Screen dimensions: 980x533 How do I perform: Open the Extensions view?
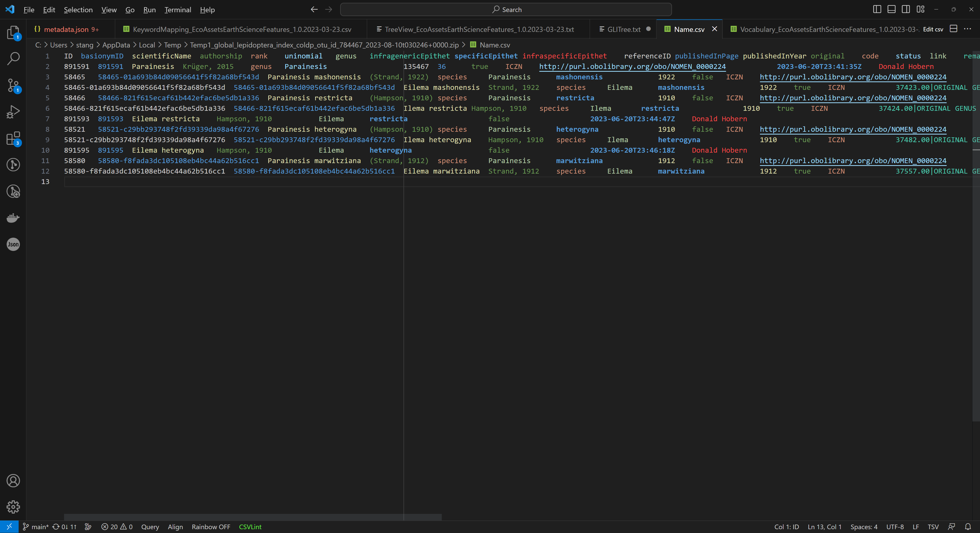tap(13, 138)
